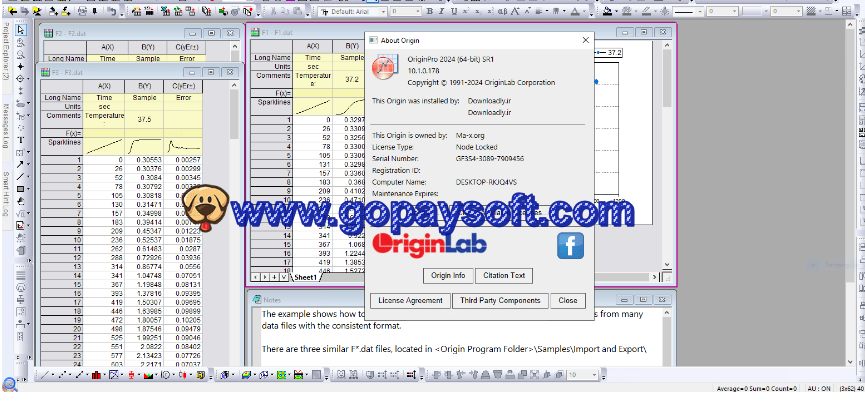Click the Bold formatting icon
865x417 pixels.
[430, 11]
